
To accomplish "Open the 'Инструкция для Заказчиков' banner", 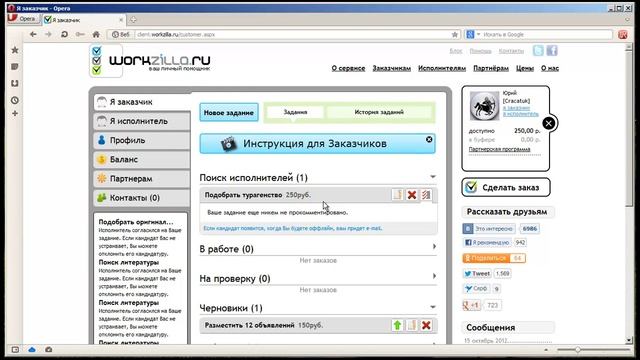I will coord(317,144).
